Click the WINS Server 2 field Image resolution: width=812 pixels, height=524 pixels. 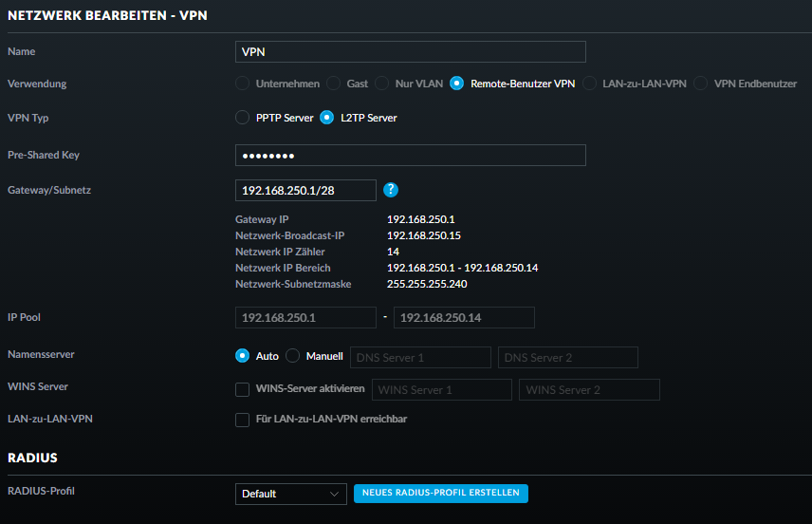coord(588,390)
